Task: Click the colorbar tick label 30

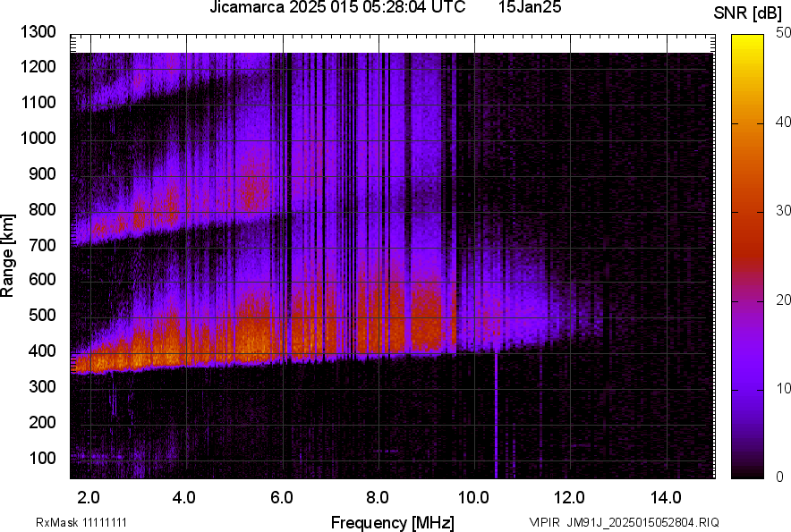Action: [x=784, y=211]
